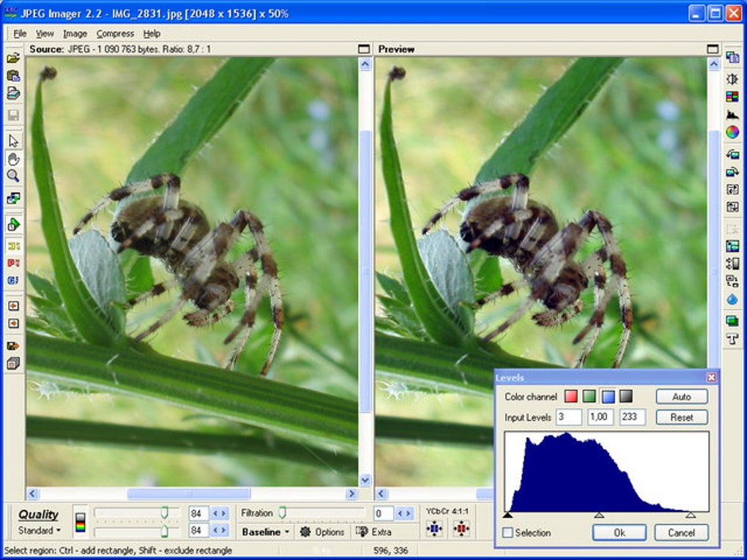The height and width of the screenshot is (560, 747).
Task: Click the upper quality value field 84
Action: tap(198, 513)
